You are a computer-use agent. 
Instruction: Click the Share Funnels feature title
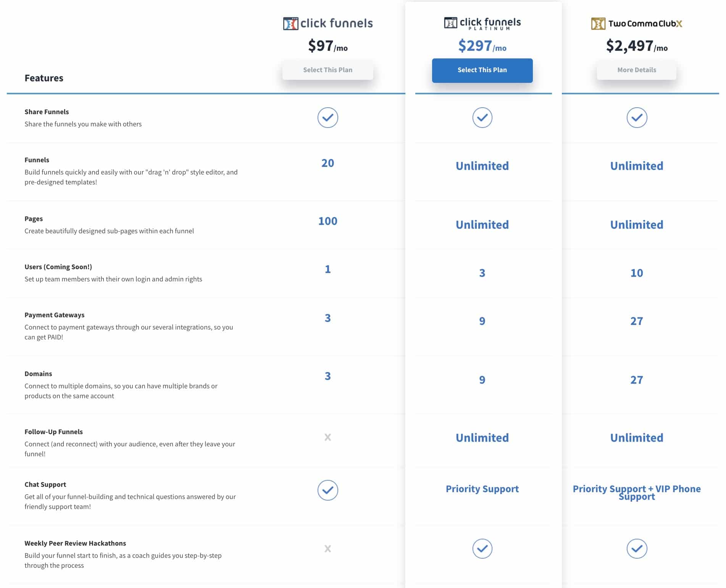pyautogui.click(x=47, y=112)
